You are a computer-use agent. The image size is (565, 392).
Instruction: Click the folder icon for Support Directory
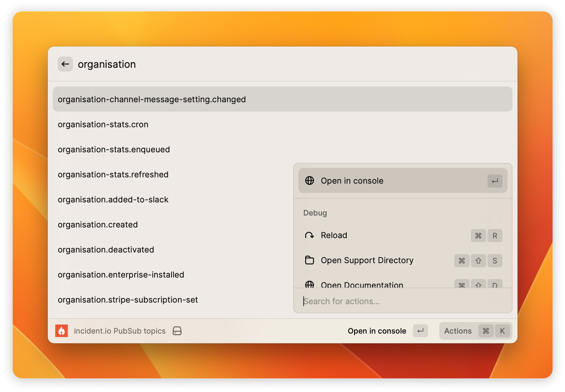pos(309,260)
